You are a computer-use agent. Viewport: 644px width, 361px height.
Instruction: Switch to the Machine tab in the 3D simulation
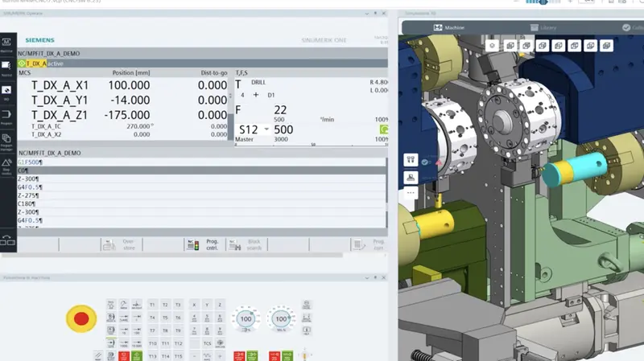pyautogui.click(x=449, y=27)
